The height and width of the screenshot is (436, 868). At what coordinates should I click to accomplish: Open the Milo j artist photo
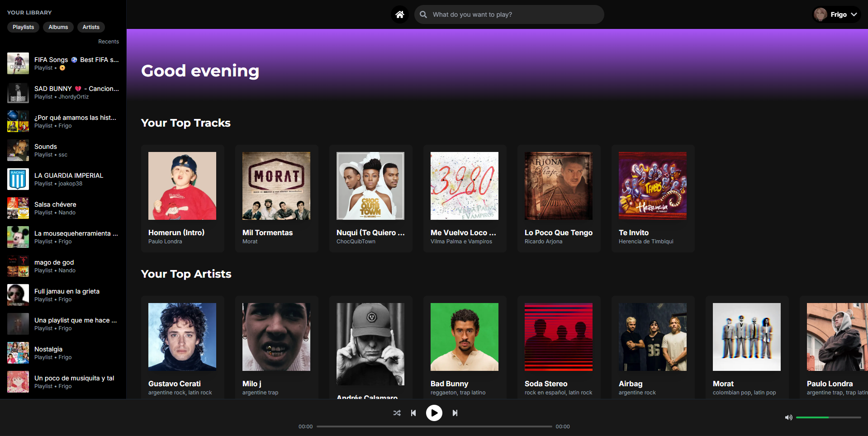point(276,337)
